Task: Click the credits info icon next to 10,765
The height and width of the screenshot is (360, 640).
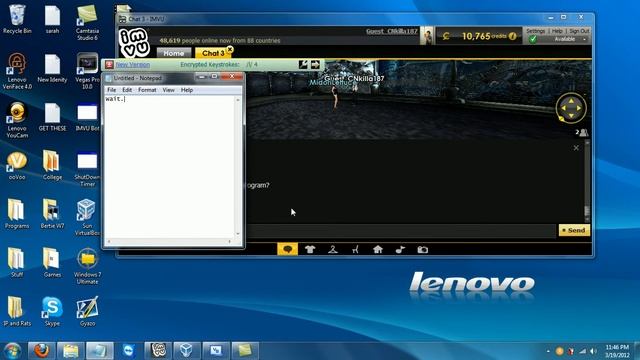Action: [513, 36]
